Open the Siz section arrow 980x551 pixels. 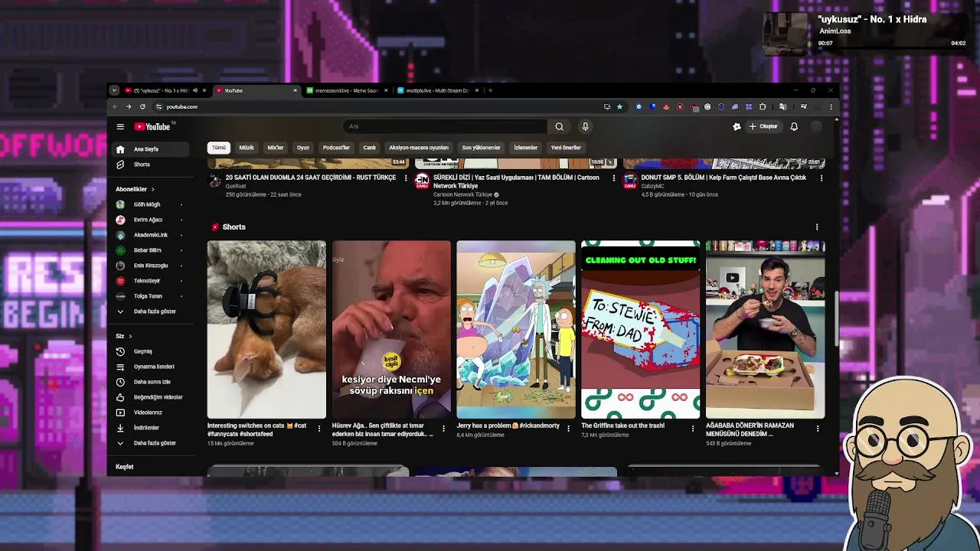(x=130, y=336)
